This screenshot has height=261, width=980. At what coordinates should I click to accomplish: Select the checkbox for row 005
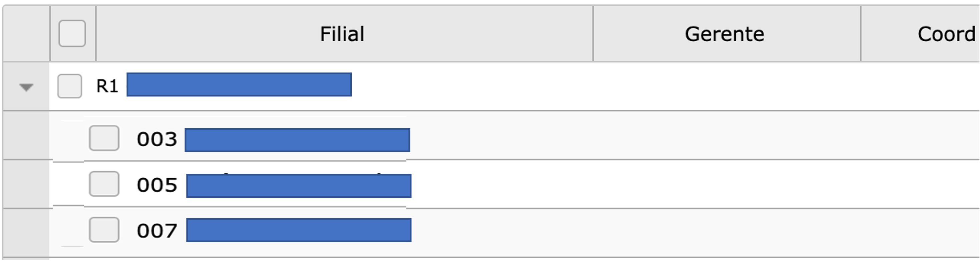[x=104, y=184]
